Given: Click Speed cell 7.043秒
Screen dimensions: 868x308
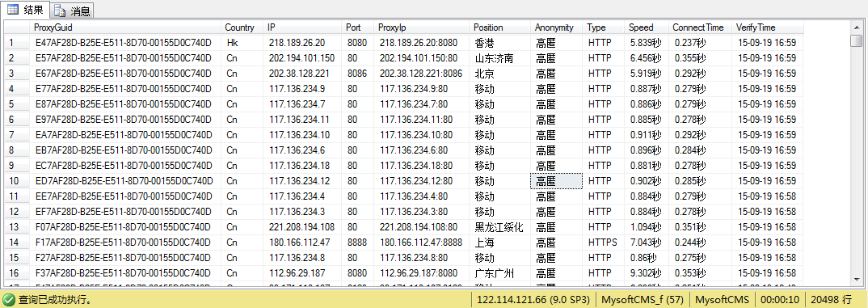Looking at the screenshot, I should coord(646,242).
